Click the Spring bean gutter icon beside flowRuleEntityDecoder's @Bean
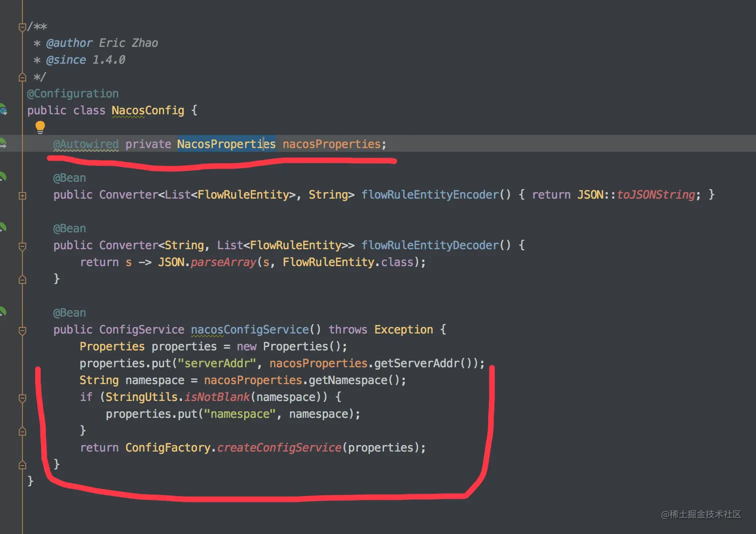 click(2, 228)
